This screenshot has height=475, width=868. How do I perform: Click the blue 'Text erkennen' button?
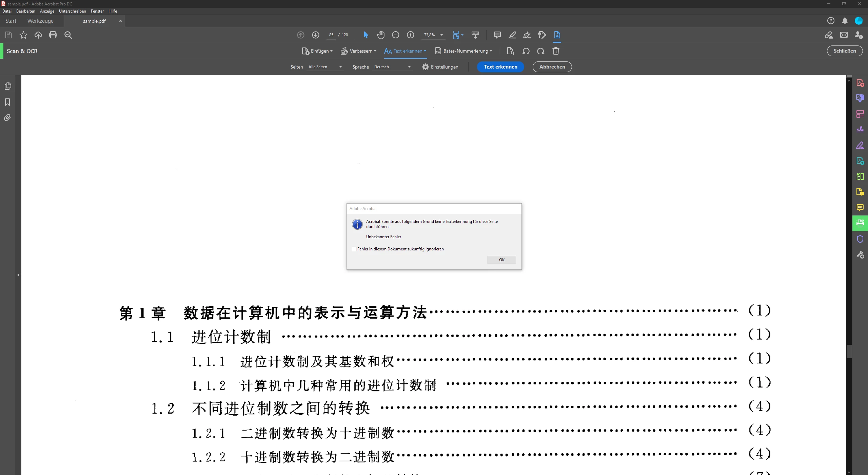pyautogui.click(x=500, y=67)
